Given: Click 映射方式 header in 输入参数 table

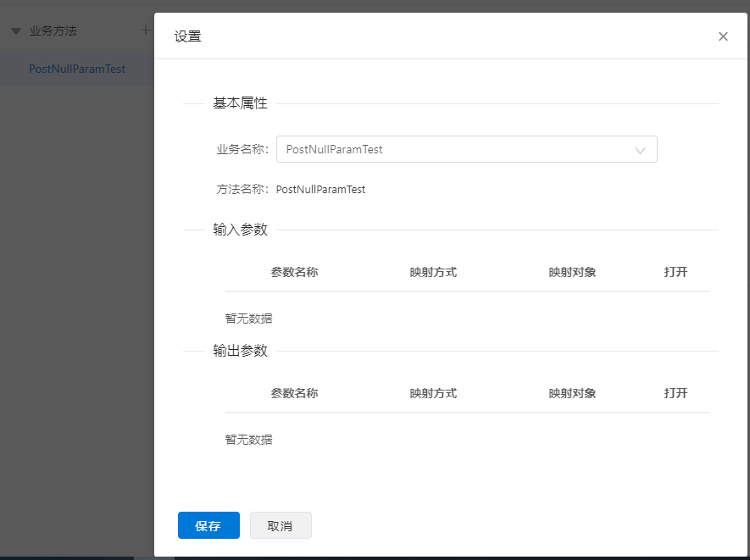Looking at the screenshot, I should [433, 272].
